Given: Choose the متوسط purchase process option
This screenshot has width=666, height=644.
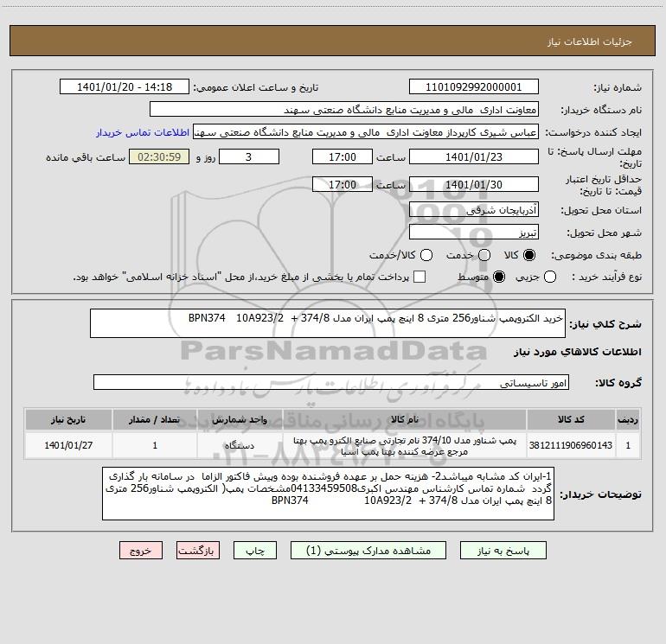Looking at the screenshot, I should pos(499,277).
